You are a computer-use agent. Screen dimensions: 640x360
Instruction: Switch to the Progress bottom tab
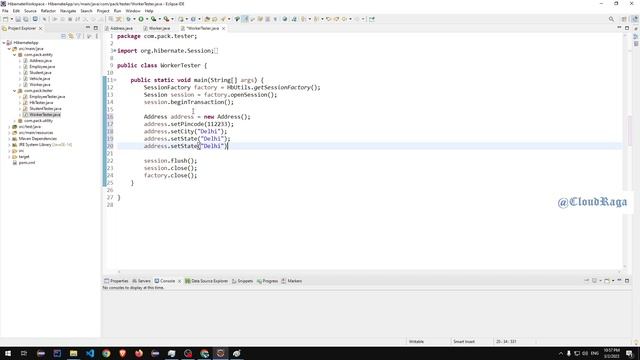pos(267,281)
